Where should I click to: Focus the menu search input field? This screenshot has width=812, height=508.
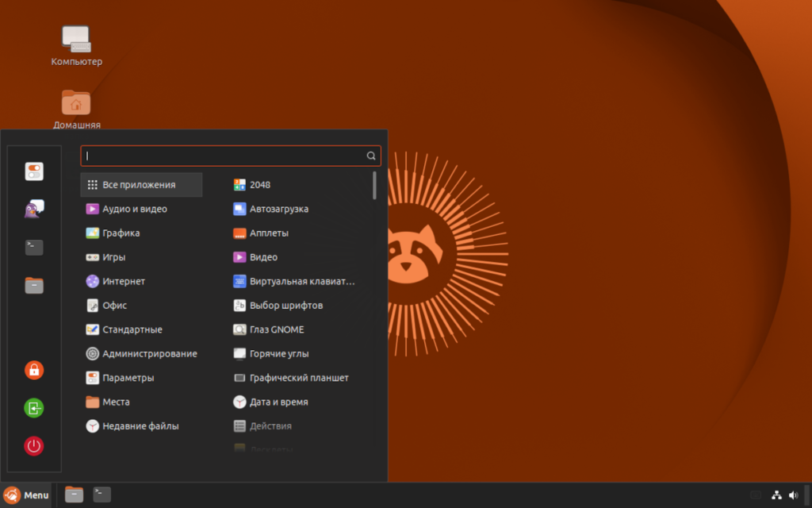click(x=231, y=156)
